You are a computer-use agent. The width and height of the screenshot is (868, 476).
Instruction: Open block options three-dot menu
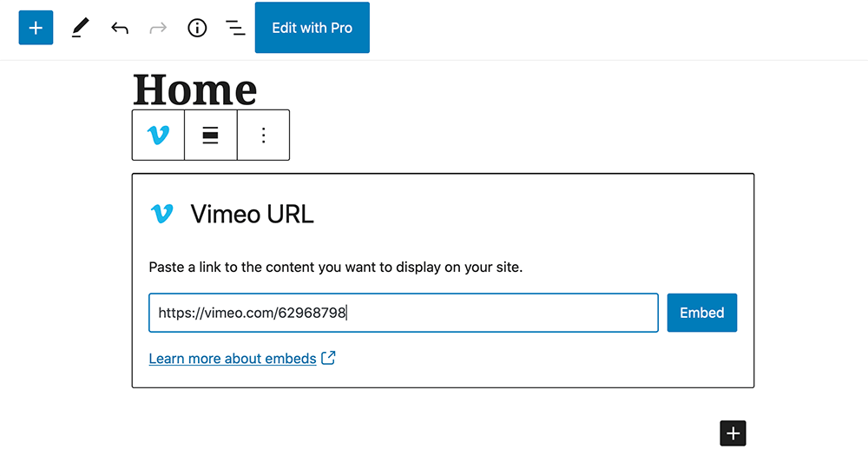coord(264,136)
